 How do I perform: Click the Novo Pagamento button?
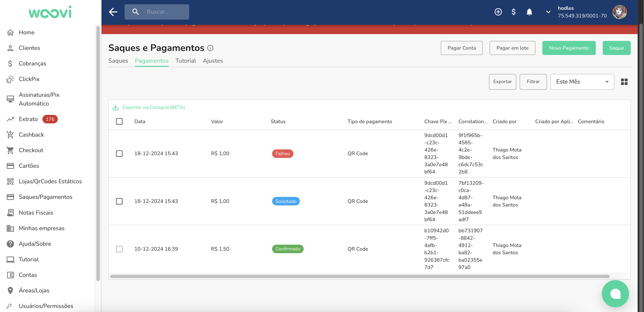(x=569, y=48)
